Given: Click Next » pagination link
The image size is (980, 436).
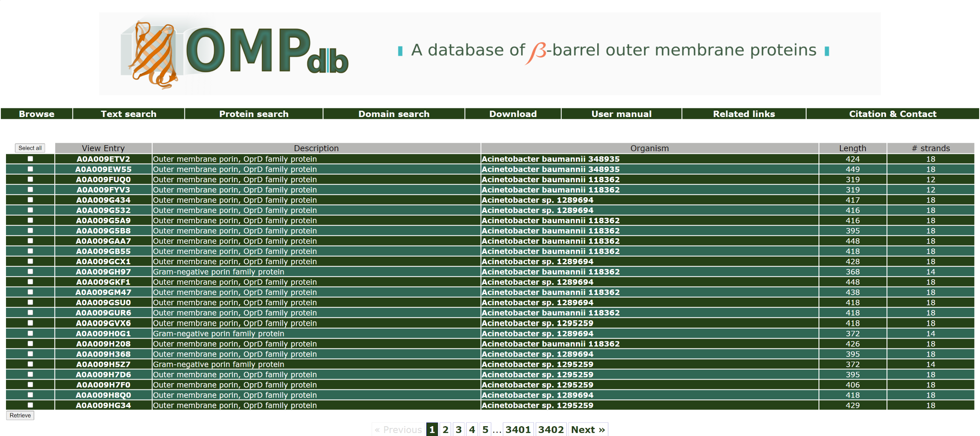Looking at the screenshot, I should 588,430.
